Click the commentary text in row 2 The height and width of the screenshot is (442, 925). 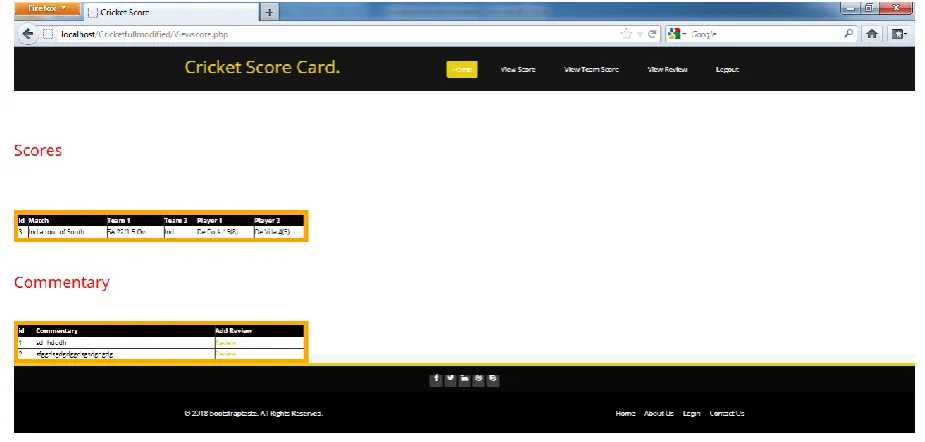point(75,354)
